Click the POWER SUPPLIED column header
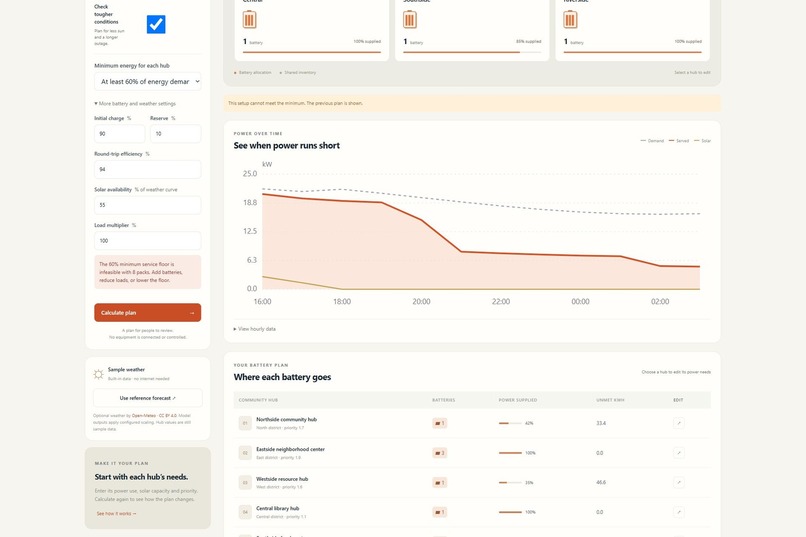Screen dimensions: 806x537 (x=518, y=400)
